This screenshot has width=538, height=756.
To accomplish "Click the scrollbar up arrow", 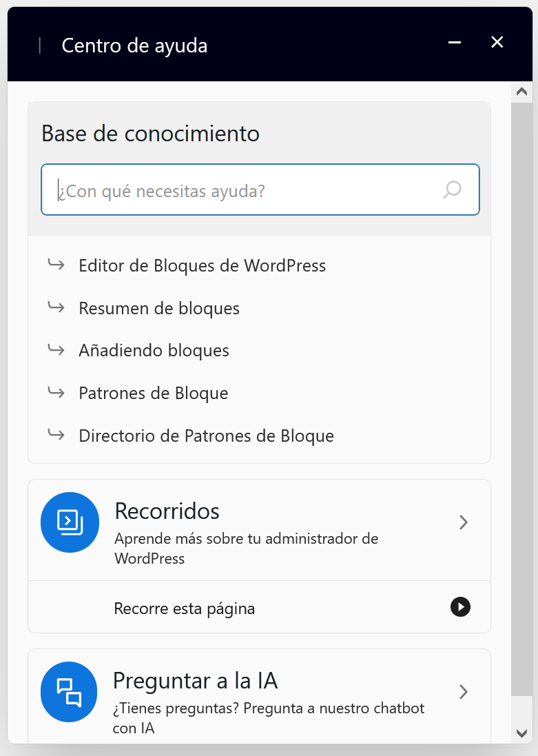I will 521,92.
